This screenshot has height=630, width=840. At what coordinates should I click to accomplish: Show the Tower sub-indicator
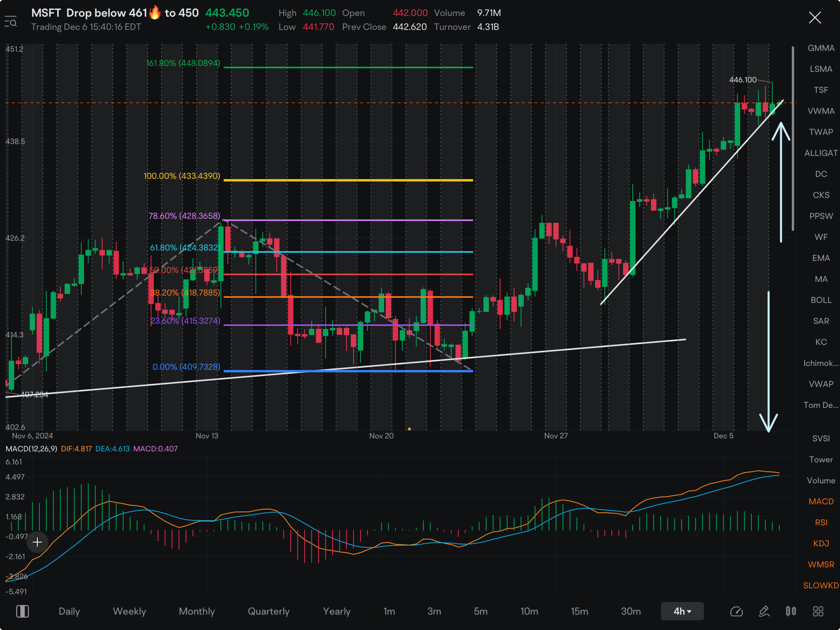click(821, 460)
